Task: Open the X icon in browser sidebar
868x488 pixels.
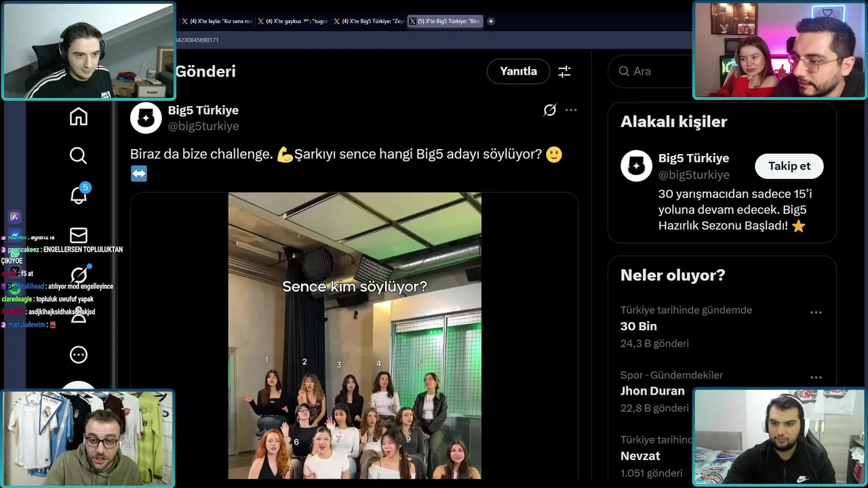Action: point(14,272)
